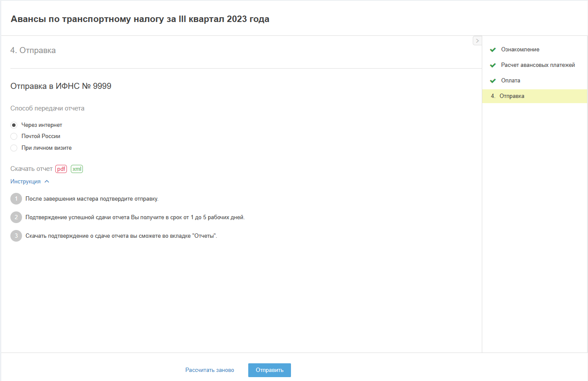Click Рассчитать заново link
Viewport: 588px width, 381px height.
point(210,370)
